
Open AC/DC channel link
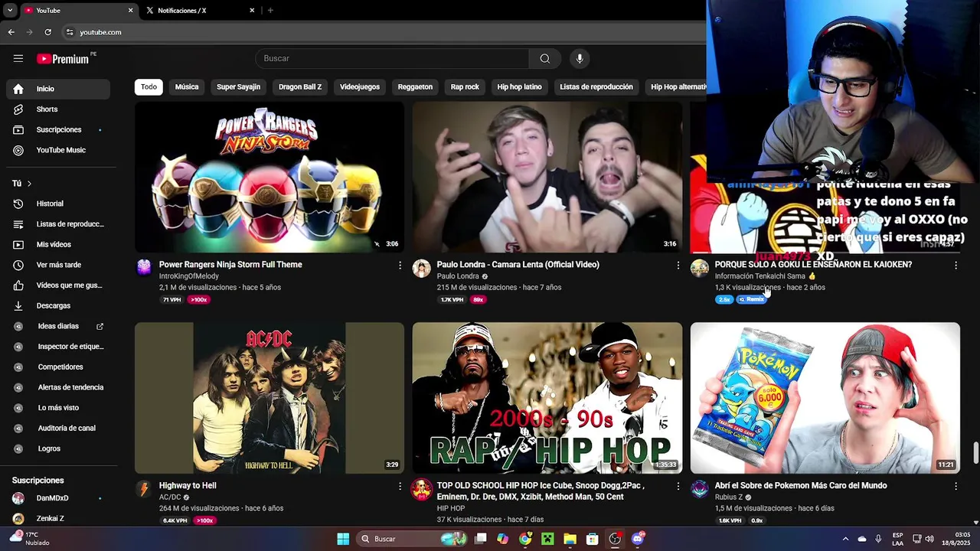pos(170,497)
